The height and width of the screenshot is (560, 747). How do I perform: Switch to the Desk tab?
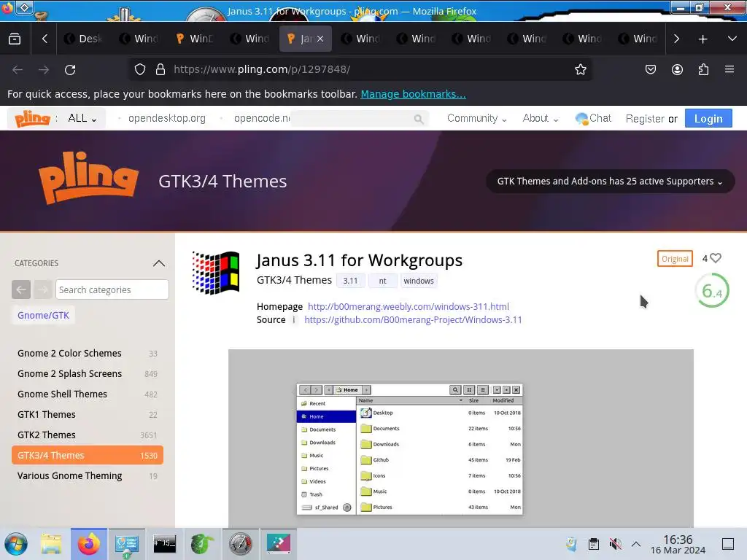pyautogui.click(x=85, y=39)
